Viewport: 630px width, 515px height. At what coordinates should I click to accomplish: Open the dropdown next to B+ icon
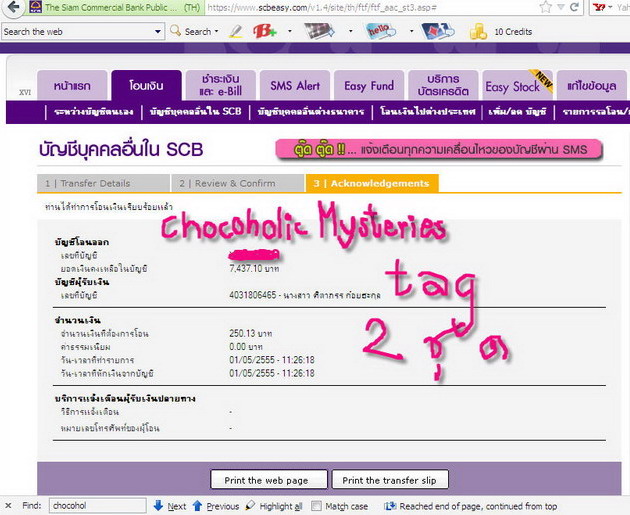coord(290,31)
